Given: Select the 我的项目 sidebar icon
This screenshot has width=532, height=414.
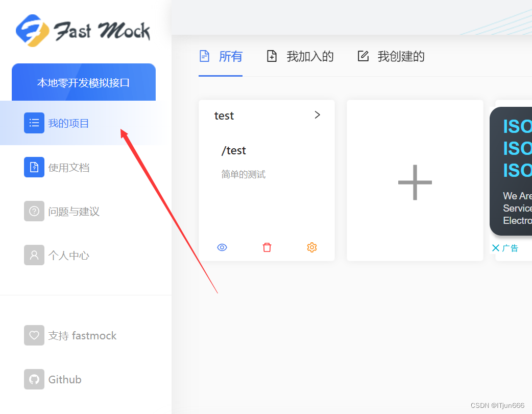Looking at the screenshot, I should pyautogui.click(x=34, y=123).
